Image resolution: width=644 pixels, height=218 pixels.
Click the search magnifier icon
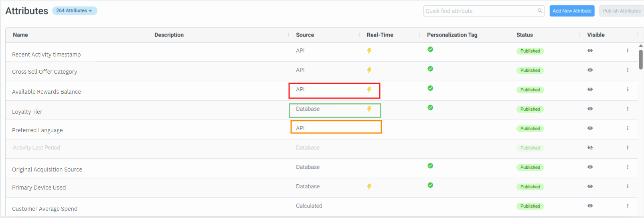(540, 11)
